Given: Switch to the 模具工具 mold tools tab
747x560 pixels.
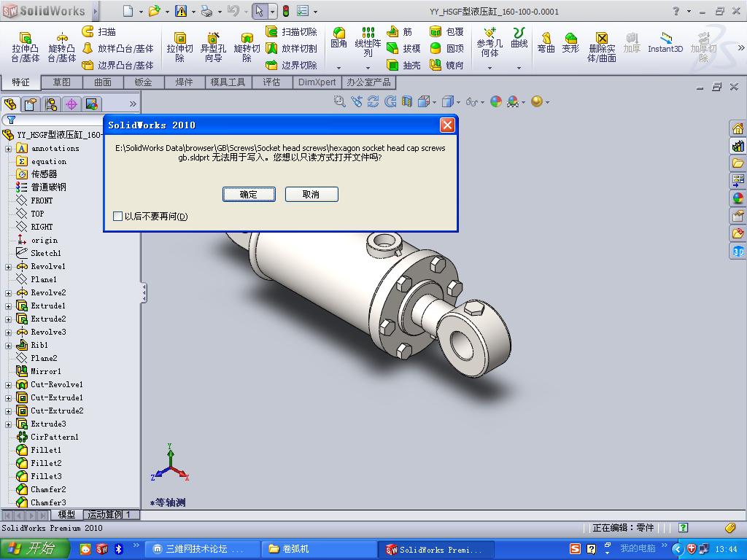Looking at the screenshot, I should (228, 82).
